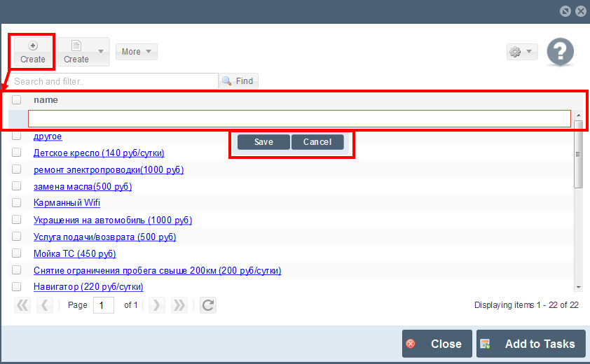590x364 pixels.
Task: Tick checkbox for Услуга подачи/возврата row
Action: coord(17,236)
